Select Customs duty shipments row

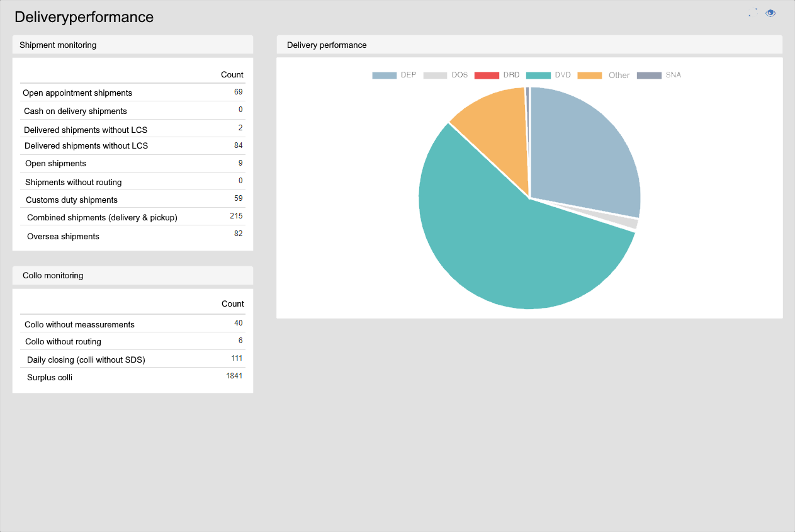point(72,200)
